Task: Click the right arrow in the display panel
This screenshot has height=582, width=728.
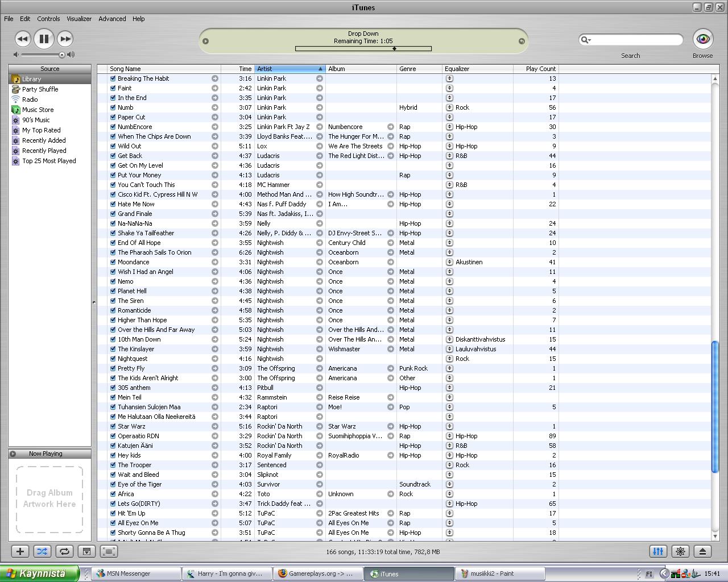Action: 522,41
